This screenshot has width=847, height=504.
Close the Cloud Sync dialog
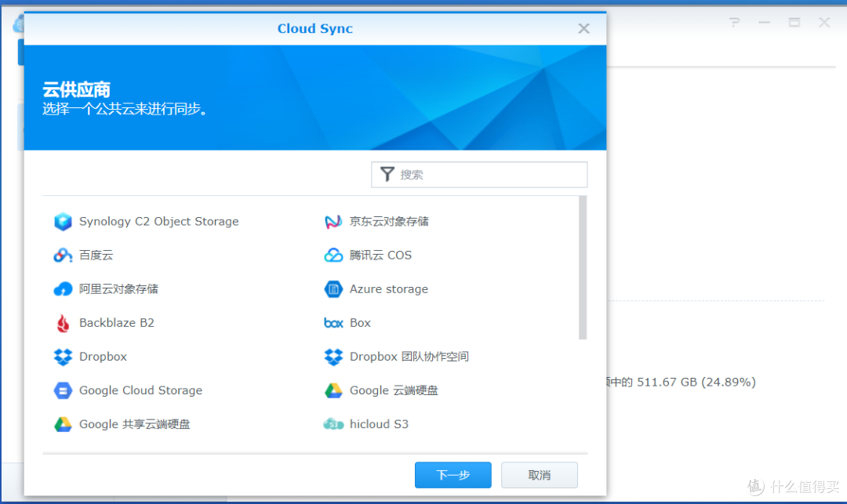coord(583,28)
